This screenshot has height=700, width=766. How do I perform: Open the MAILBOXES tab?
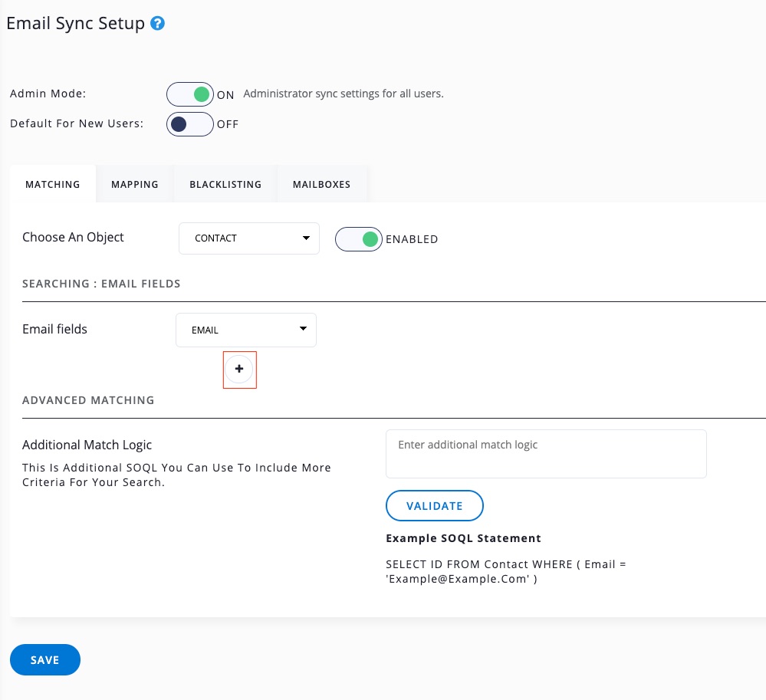(x=321, y=185)
